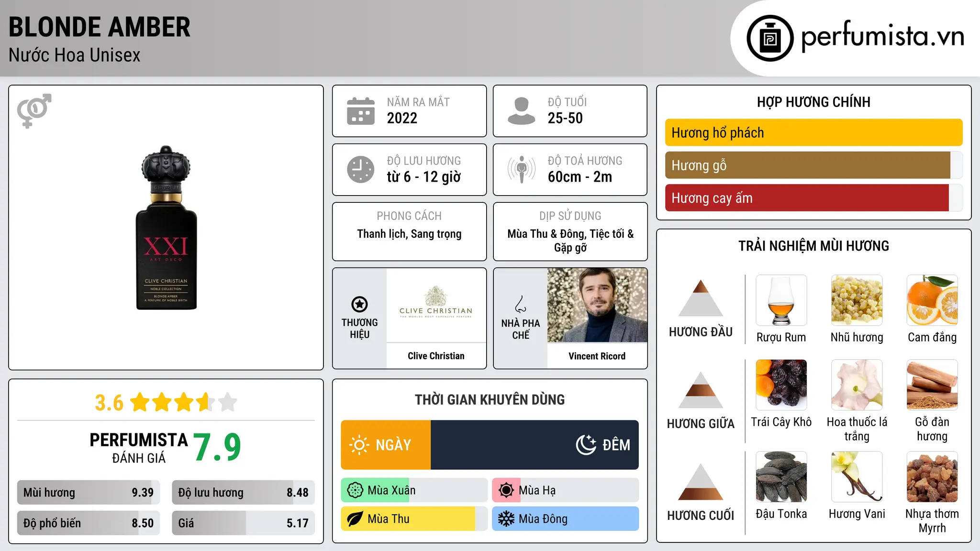This screenshot has width=980, height=551.
Task: Click the Hương cay ấm accord bar
Action: click(x=813, y=198)
